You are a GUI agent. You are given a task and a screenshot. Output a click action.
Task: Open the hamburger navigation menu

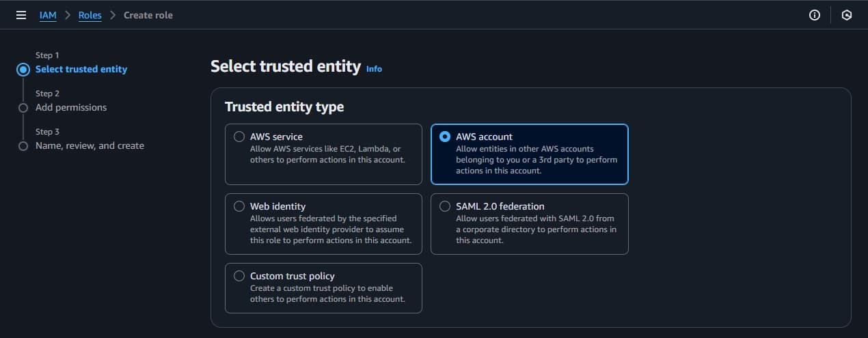tap(21, 15)
